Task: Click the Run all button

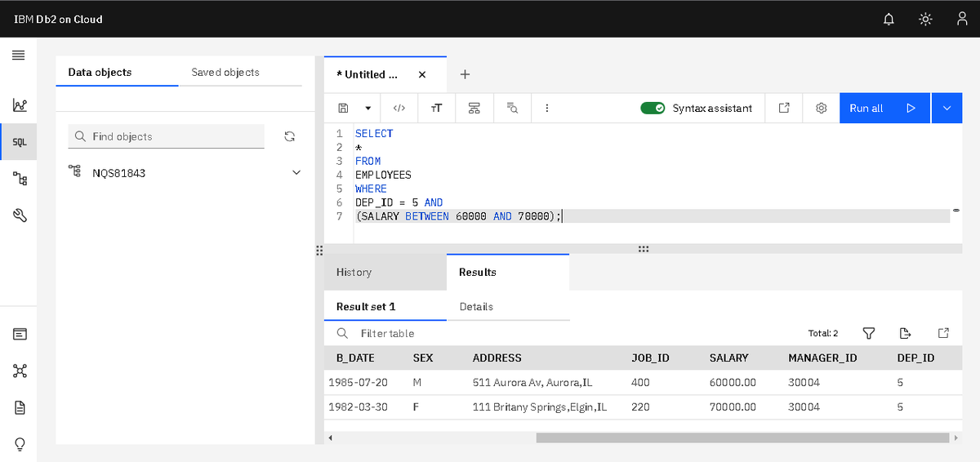Action: [x=884, y=108]
